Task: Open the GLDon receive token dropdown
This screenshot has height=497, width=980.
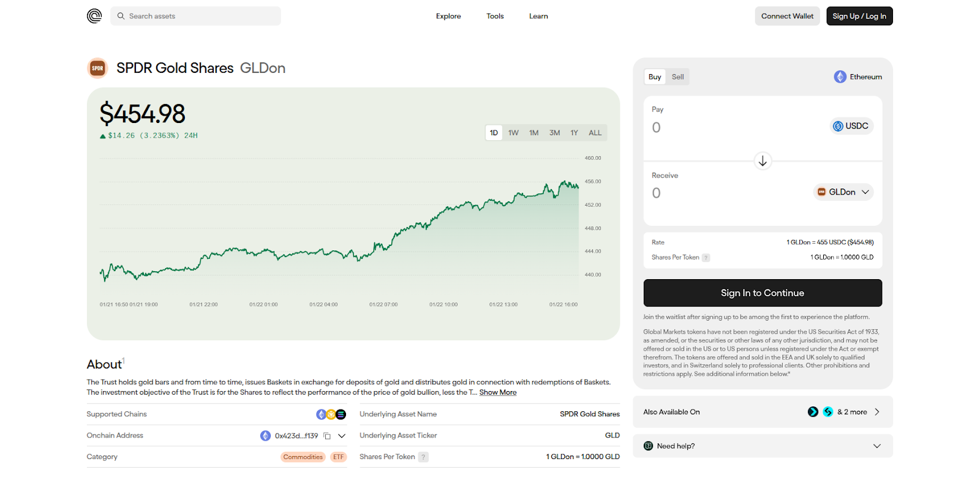Action: click(843, 192)
